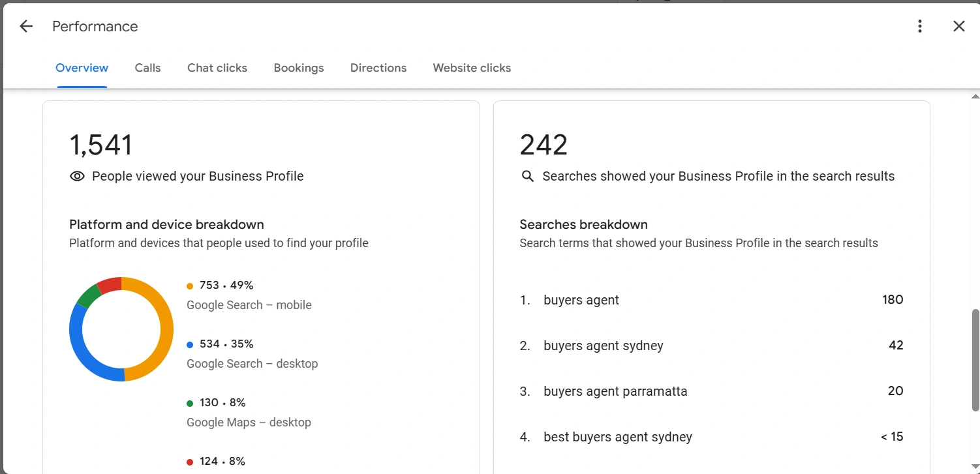
Task: Open the three-dot overflow menu
Action: tap(919, 26)
